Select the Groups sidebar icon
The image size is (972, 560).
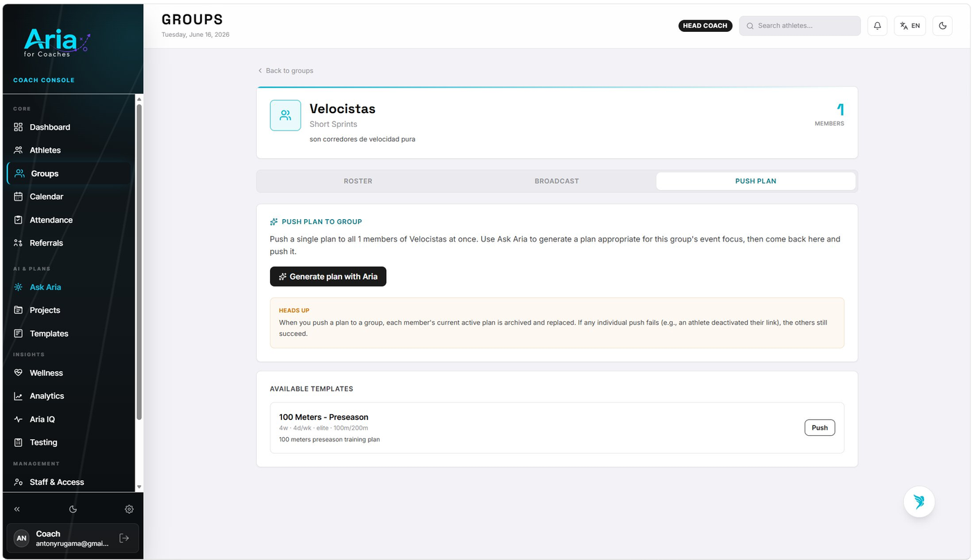pos(19,173)
